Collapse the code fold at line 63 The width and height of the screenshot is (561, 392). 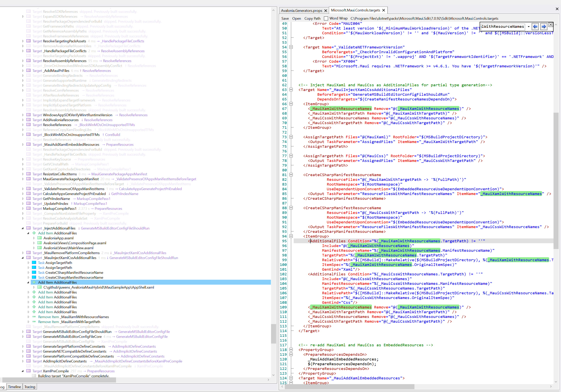pyautogui.click(x=291, y=90)
